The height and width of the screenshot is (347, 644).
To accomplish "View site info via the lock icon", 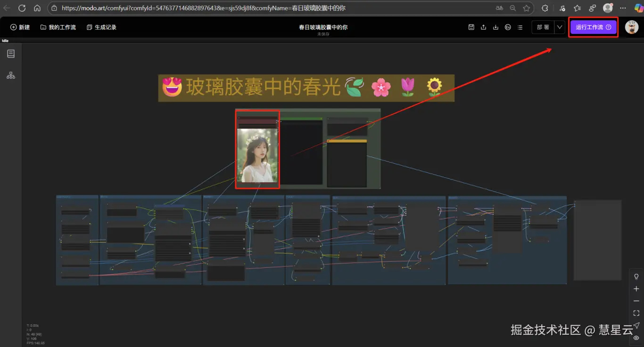I will point(54,8).
